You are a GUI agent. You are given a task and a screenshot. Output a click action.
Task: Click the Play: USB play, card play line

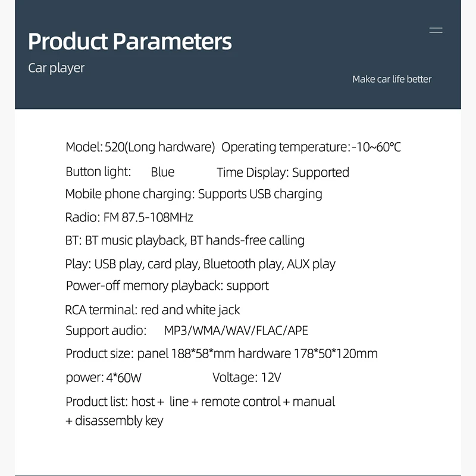click(x=200, y=264)
